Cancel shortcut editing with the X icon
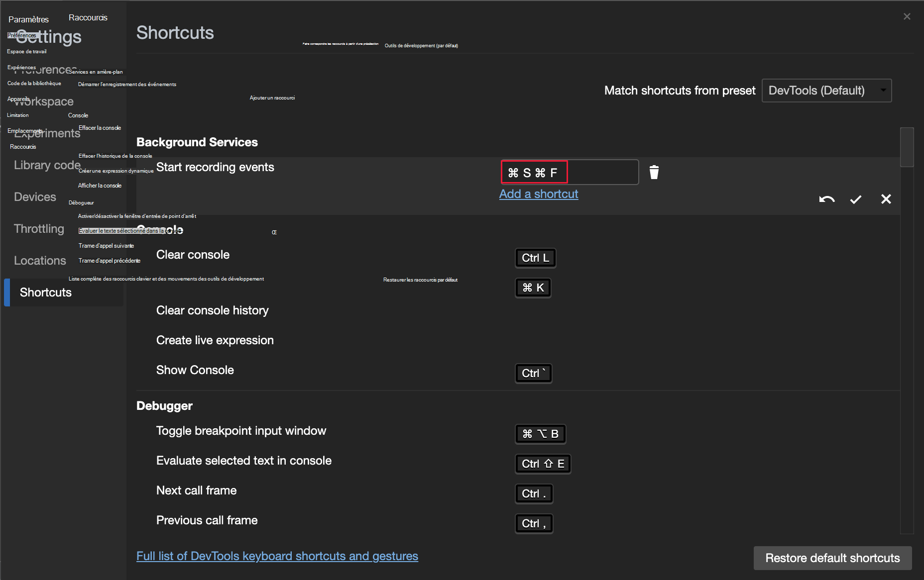This screenshot has width=924, height=580. pos(886,199)
